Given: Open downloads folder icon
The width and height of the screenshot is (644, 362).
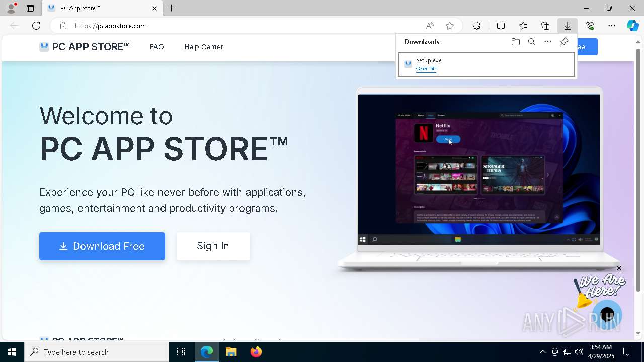Looking at the screenshot, I should coord(516,42).
